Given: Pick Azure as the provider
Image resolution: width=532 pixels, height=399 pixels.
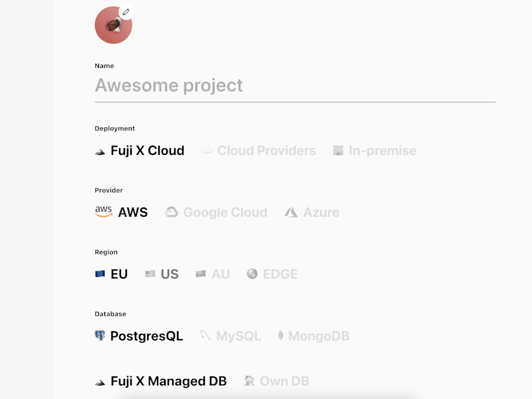Looking at the screenshot, I should [x=312, y=212].
